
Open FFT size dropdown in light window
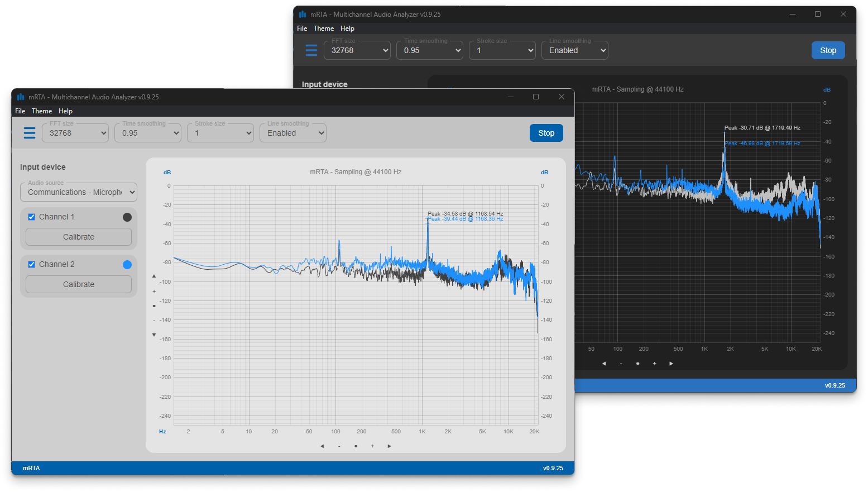tap(75, 133)
